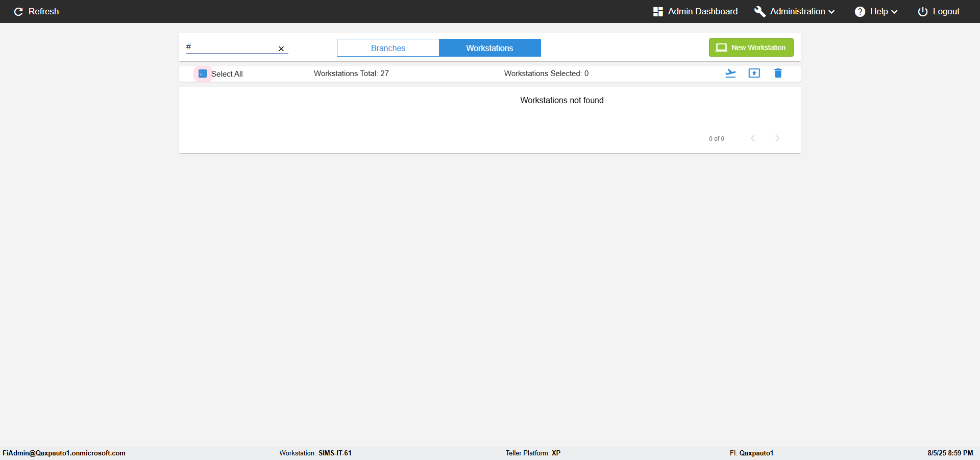Expand the Administration dropdown chevron
This screenshot has height=460, width=980.
click(x=831, y=12)
